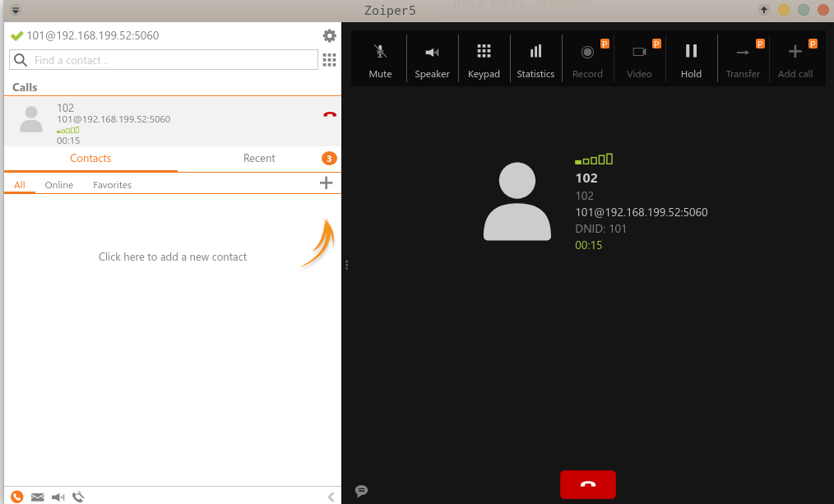Screen dimensions: 834x504
Task: Open call history phone icon in bottom bar
Action: [x=78, y=497]
